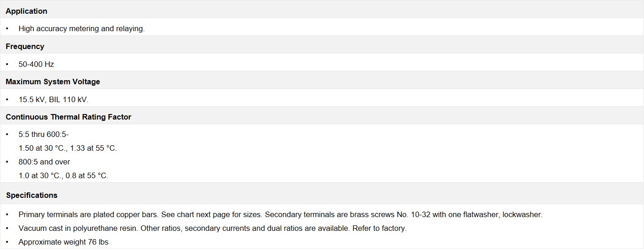Select the Frequency section header
The width and height of the screenshot is (644, 251).
click(25, 46)
